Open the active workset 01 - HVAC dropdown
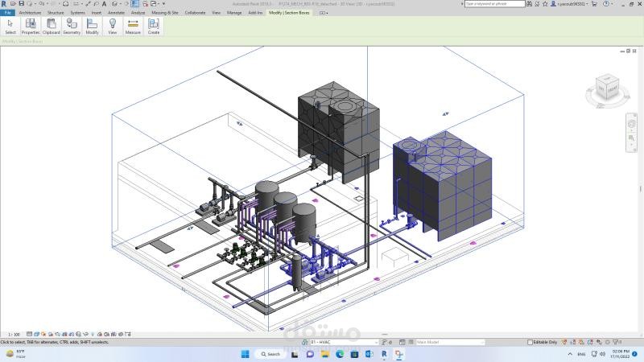 345,342
